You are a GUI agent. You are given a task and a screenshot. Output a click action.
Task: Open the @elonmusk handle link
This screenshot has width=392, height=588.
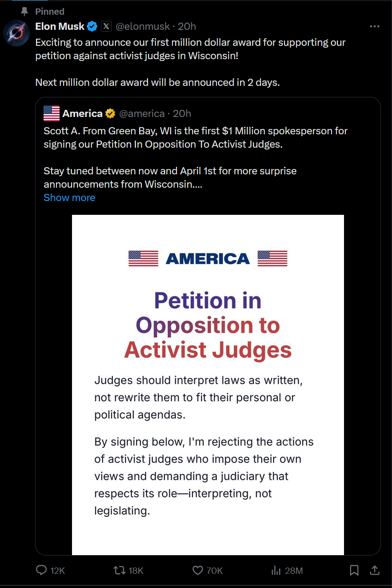click(x=143, y=27)
